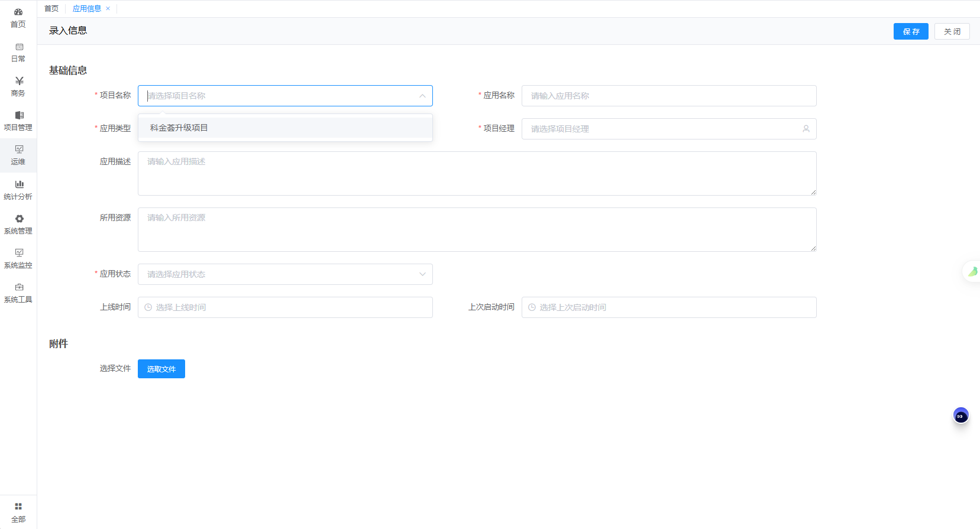Open the 上线时间 date picker field

pyautogui.click(x=285, y=307)
